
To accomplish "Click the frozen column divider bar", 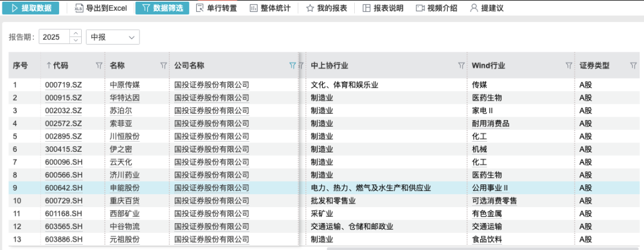I will [300, 149].
